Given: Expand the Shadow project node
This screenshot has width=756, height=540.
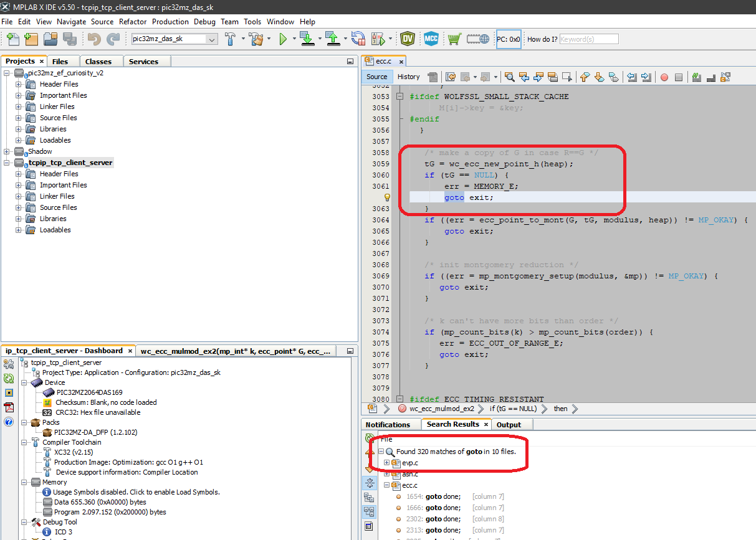Looking at the screenshot, I should point(7,151).
